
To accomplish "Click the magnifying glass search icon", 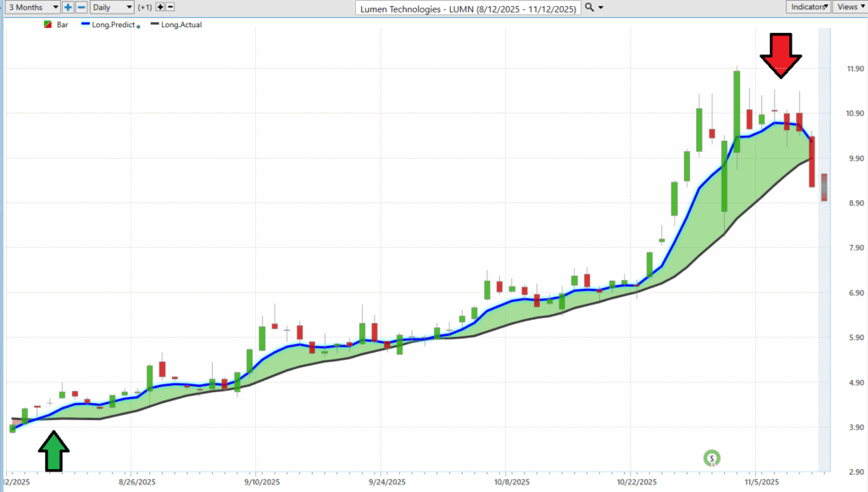I will click(x=589, y=7).
